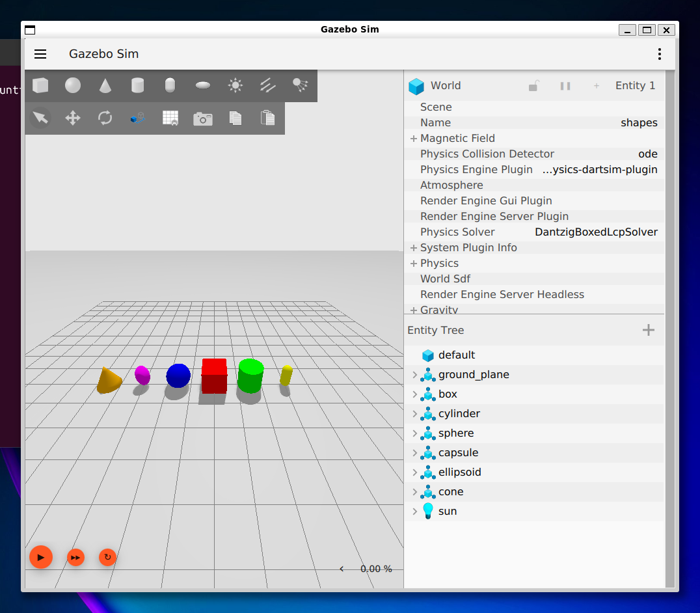Activate the rotate mode tool

point(105,118)
